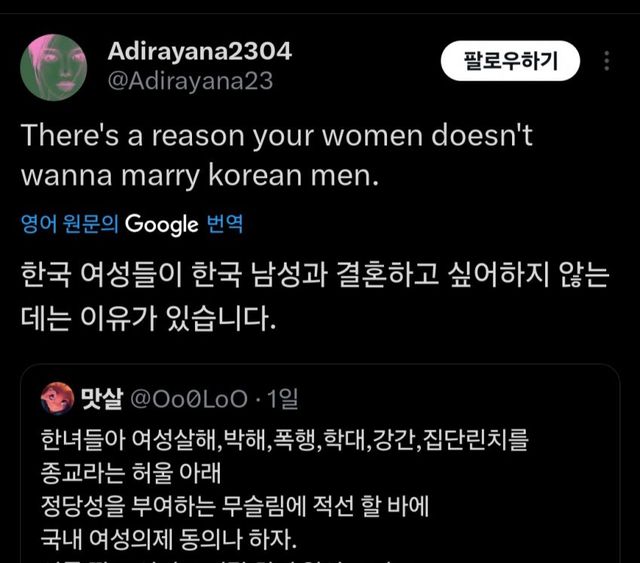
Task: Click the @Oo0LoO handle
Action: pyautogui.click(x=189, y=399)
